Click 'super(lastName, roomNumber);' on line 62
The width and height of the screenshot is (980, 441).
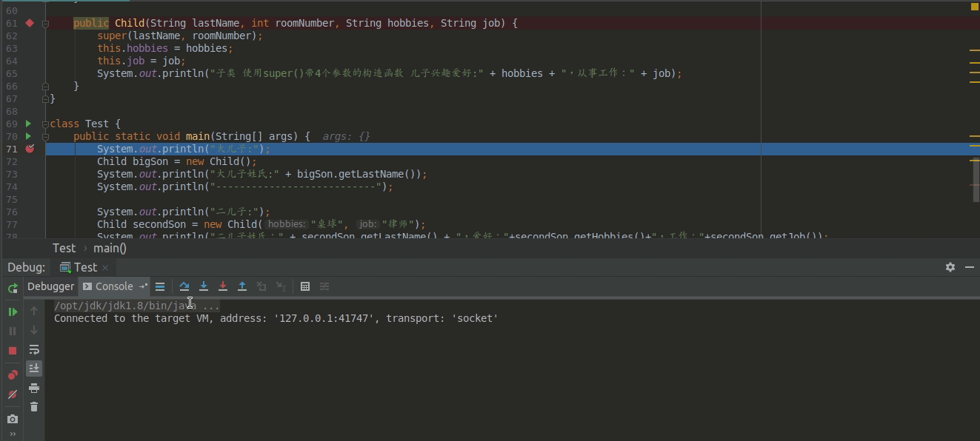tap(180, 36)
